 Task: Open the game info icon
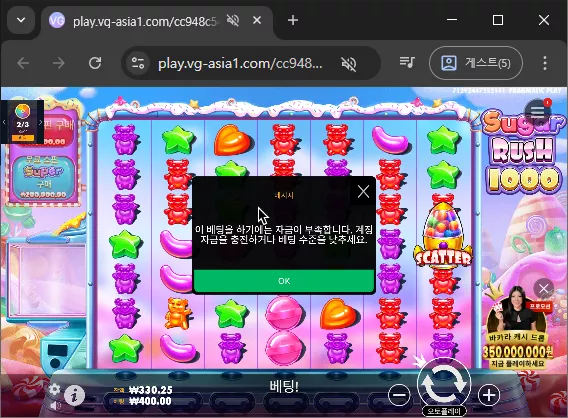(75, 395)
